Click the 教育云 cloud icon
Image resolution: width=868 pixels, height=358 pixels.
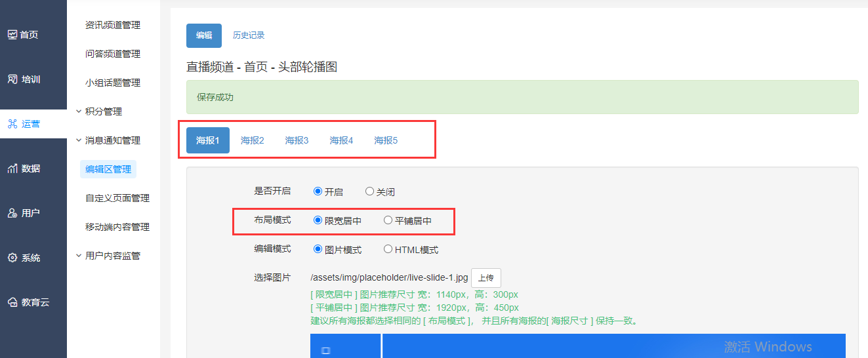tap(12, 302)
